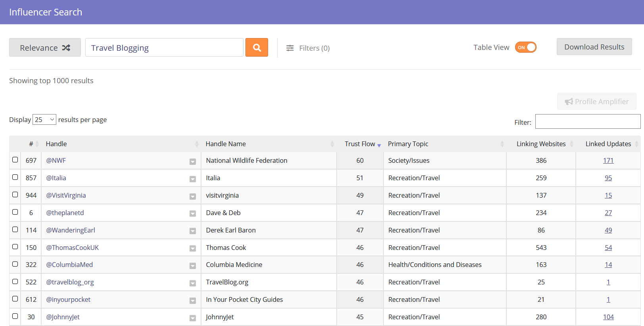The height and width of the screenshot is (326, 644).
Task: Click the Trust Flow descending sort arrow
Action: [x=379, y=145]
